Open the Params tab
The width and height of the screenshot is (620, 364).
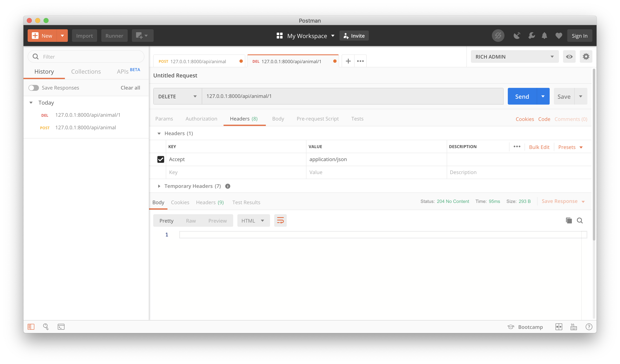[x=164, y=119]
